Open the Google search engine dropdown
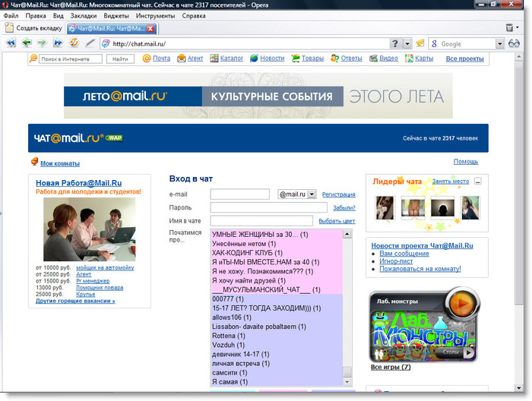Screen dimensions: 532x401 (500, 43)
